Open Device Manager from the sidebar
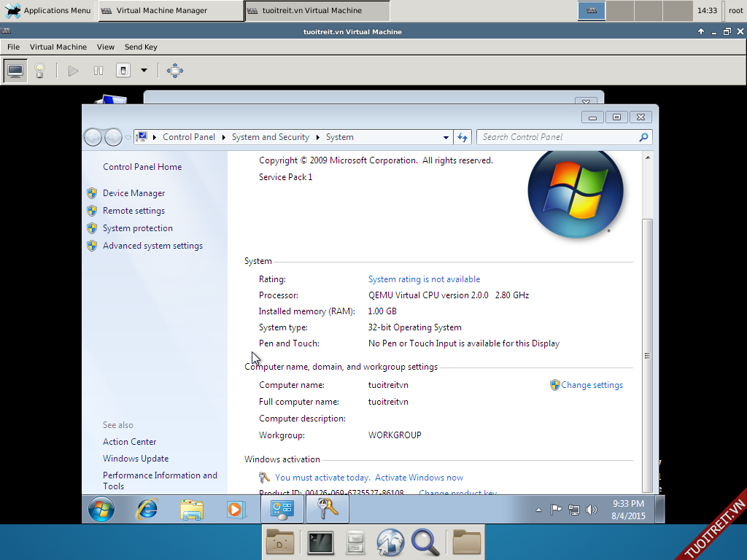 [x=133, y=193]
